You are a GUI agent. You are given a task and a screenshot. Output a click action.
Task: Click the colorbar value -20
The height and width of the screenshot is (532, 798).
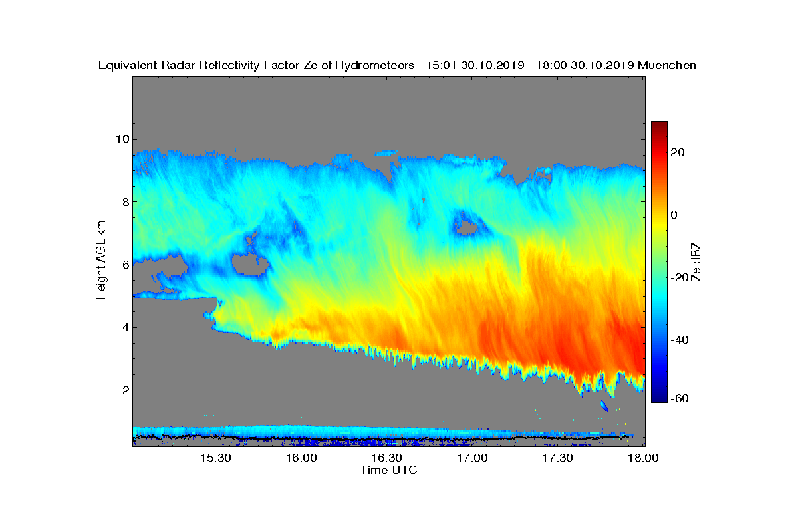[681, 277]
